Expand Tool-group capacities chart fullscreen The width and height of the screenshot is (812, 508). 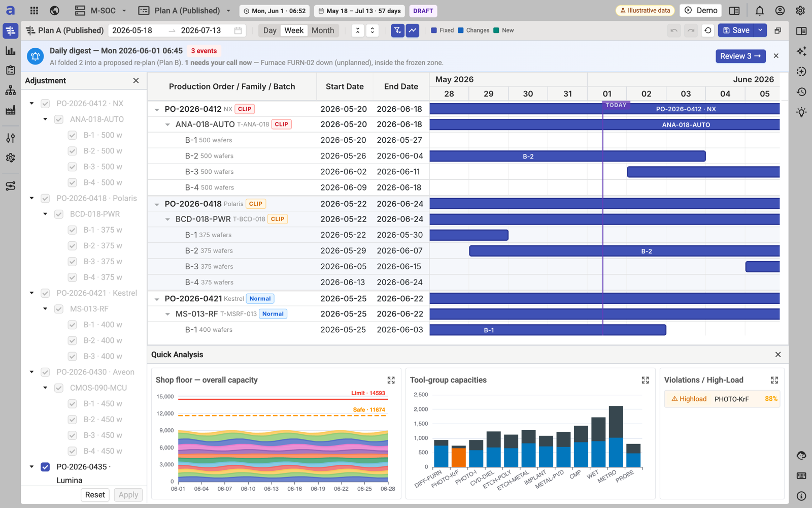pos(645,380)
